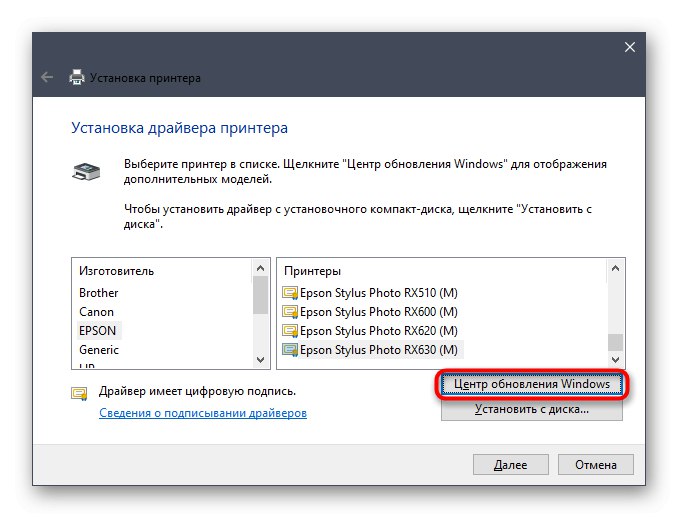
Task: Click the driver icon beside RX510 (M)
Action: [x=290, y=293]
